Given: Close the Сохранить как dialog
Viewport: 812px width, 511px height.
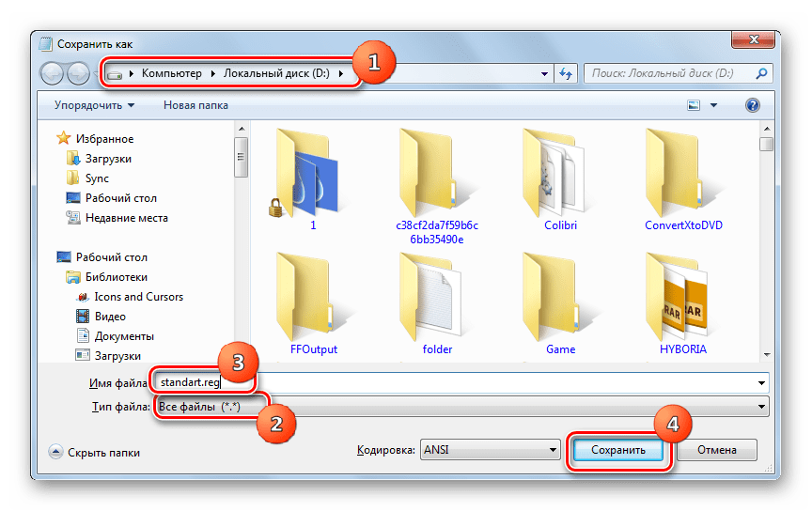Looking at the screenshot, I should [x=754, y=39].
